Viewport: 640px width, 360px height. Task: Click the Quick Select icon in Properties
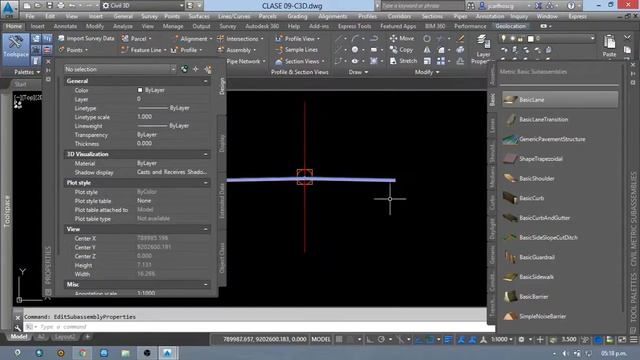tap(208, 69)
